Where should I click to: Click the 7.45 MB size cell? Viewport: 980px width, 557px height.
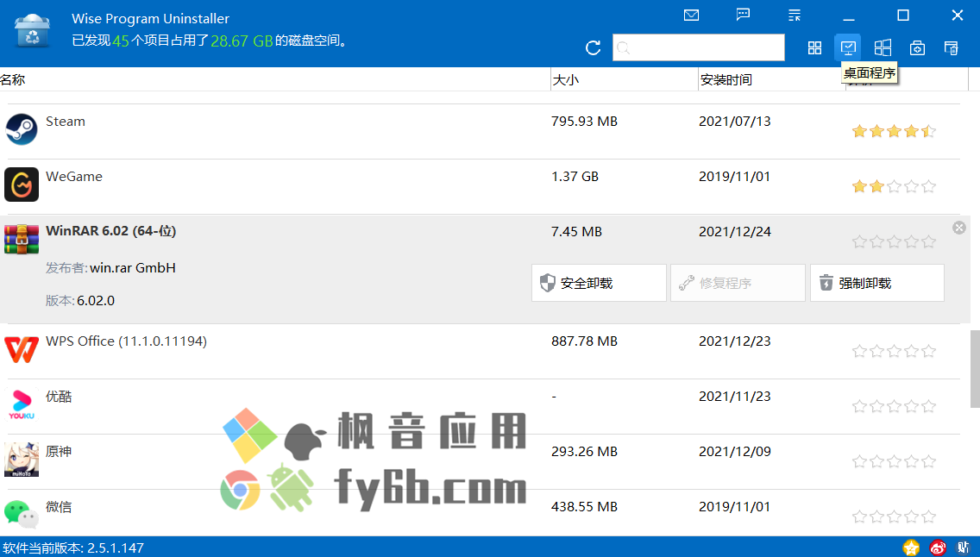[x=576, y=232]
